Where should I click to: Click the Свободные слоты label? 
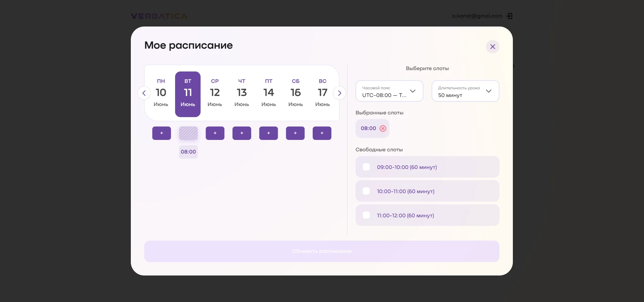click(379, 150)
